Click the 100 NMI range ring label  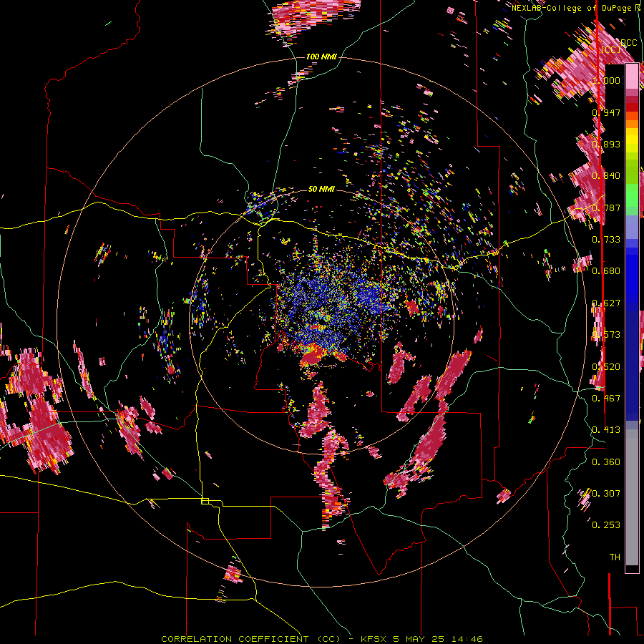point(321,57)
